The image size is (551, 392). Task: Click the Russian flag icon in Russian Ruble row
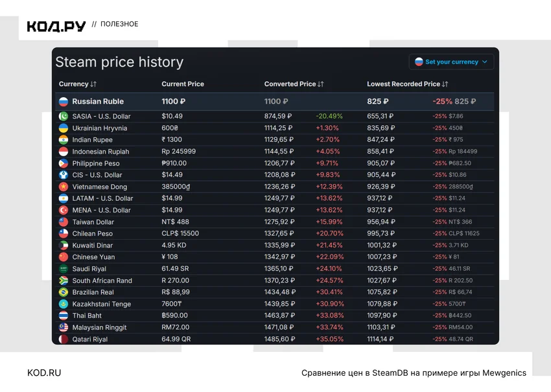(64, 102)
